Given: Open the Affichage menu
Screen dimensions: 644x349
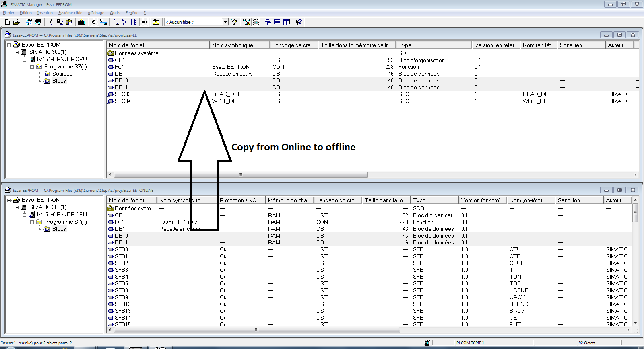Looking at the screenshot, I should [x=96, y=13].
